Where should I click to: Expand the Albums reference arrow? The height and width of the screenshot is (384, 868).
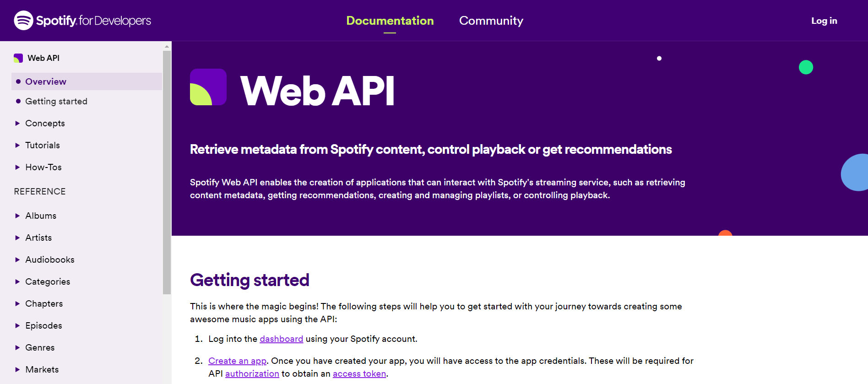pyautogui.click(x=17, y=216)
